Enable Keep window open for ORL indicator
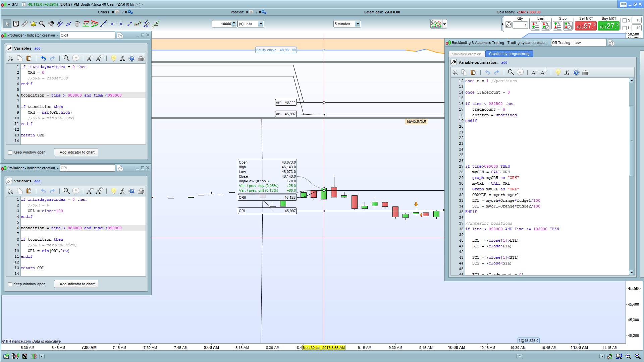 coord(10,284)
